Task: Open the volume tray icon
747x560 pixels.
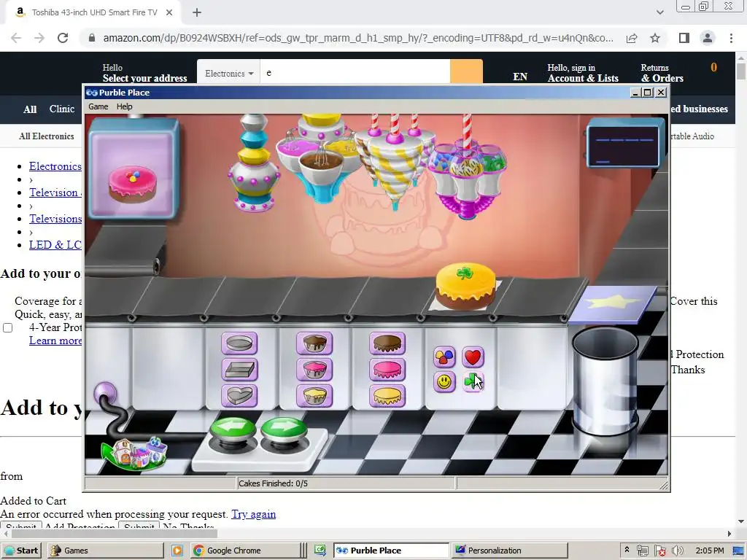Action: 678,551
